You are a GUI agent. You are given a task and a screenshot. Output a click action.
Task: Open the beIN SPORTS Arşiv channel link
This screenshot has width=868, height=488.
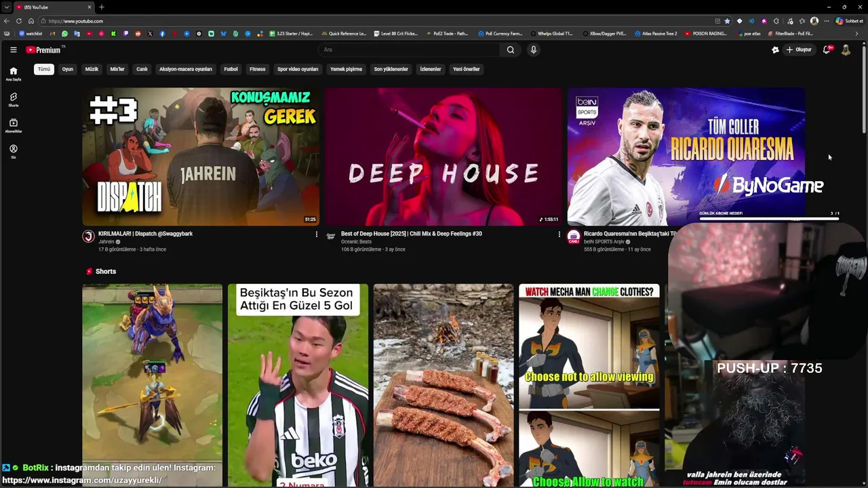[x=604, y=241]
